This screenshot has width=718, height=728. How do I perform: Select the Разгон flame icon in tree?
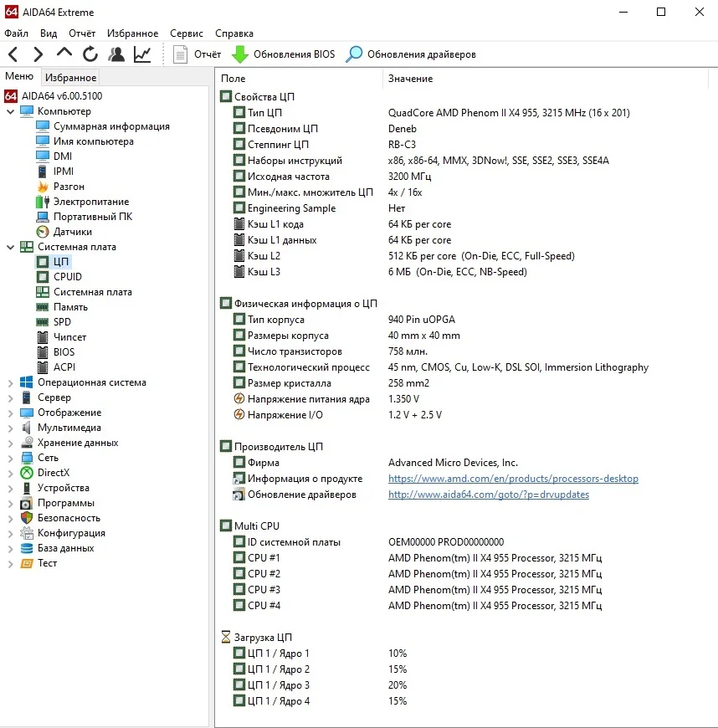pyautogui.click(x=43, y=187)
